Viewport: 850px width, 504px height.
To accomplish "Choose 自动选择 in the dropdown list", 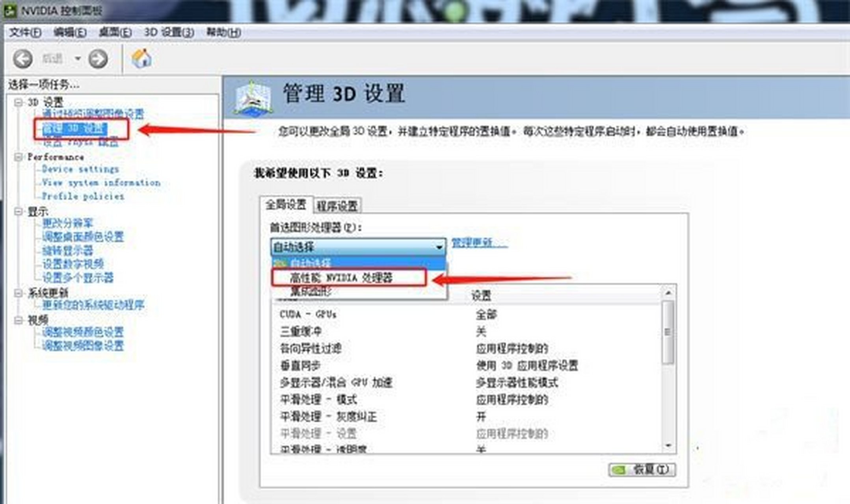I will [358, 263].
